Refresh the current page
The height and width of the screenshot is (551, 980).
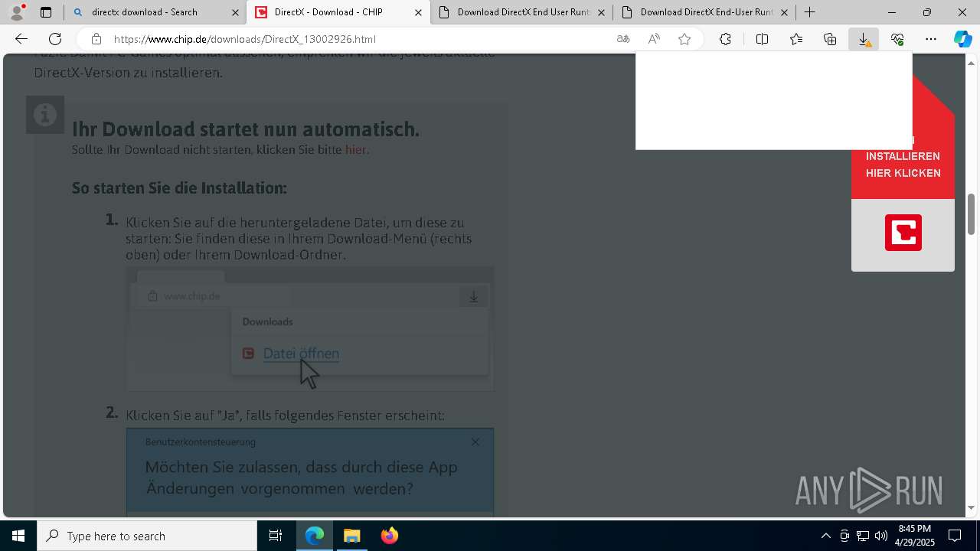click(55, 39)
